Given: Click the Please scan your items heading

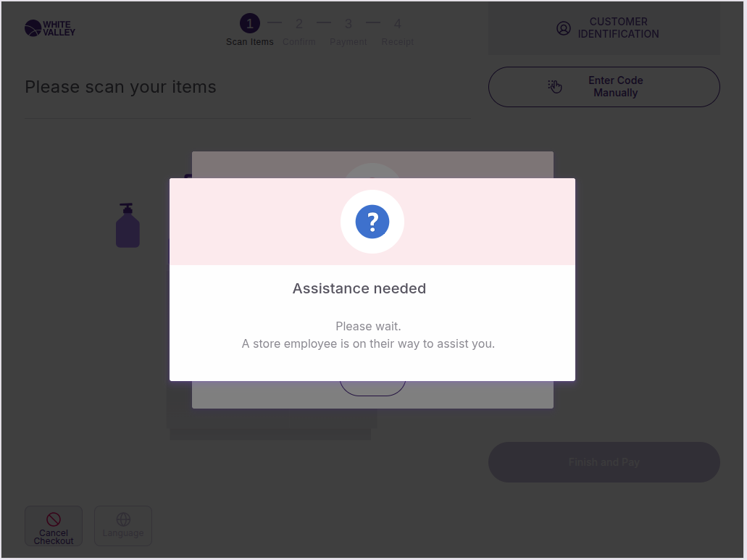Looking at the screenshot, I should point(121,87).
